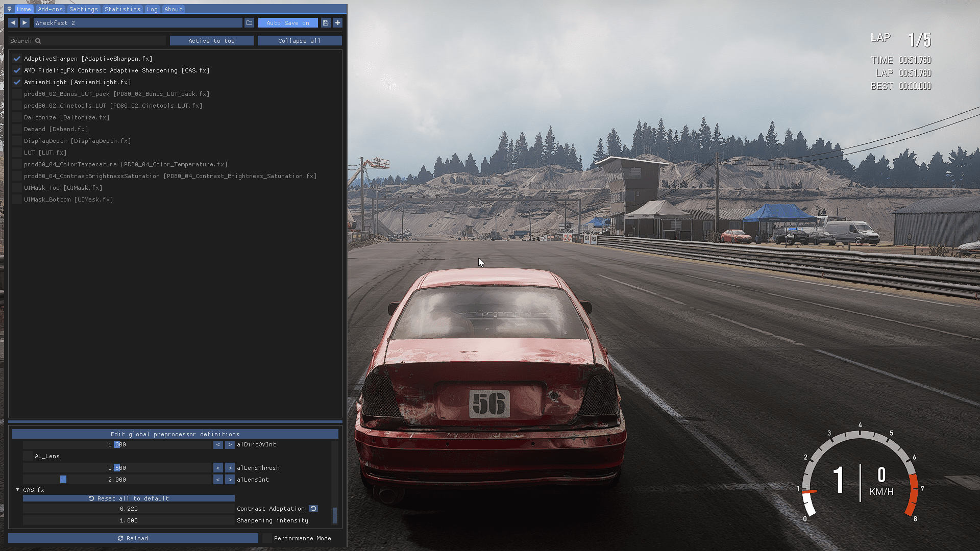Click the Collapse all button

pos(300,41)
